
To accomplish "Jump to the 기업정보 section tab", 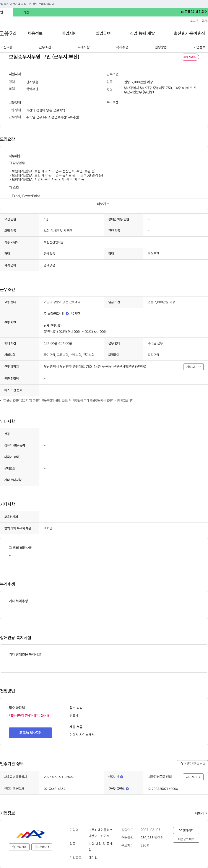I will click(x=199, y=47).
